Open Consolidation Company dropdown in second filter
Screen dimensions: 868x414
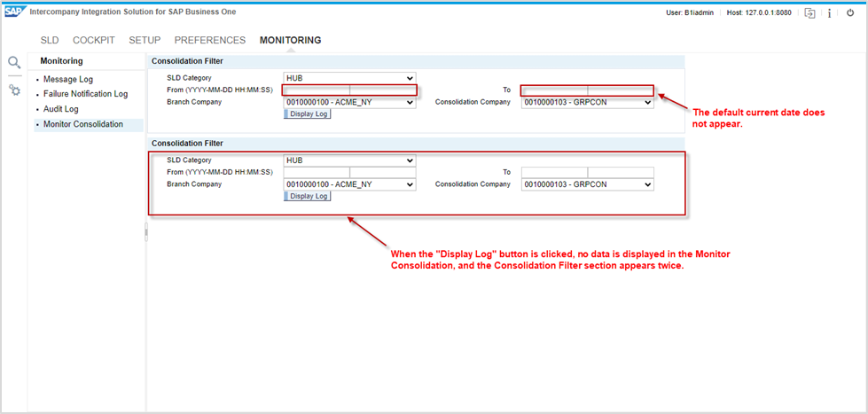[x=587, y=184]
